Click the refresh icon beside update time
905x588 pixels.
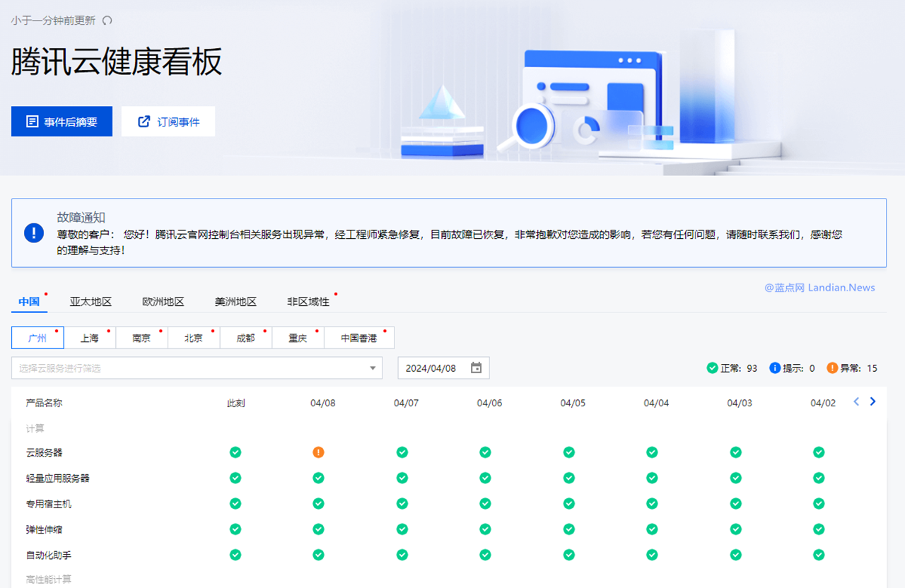point(107,20)
